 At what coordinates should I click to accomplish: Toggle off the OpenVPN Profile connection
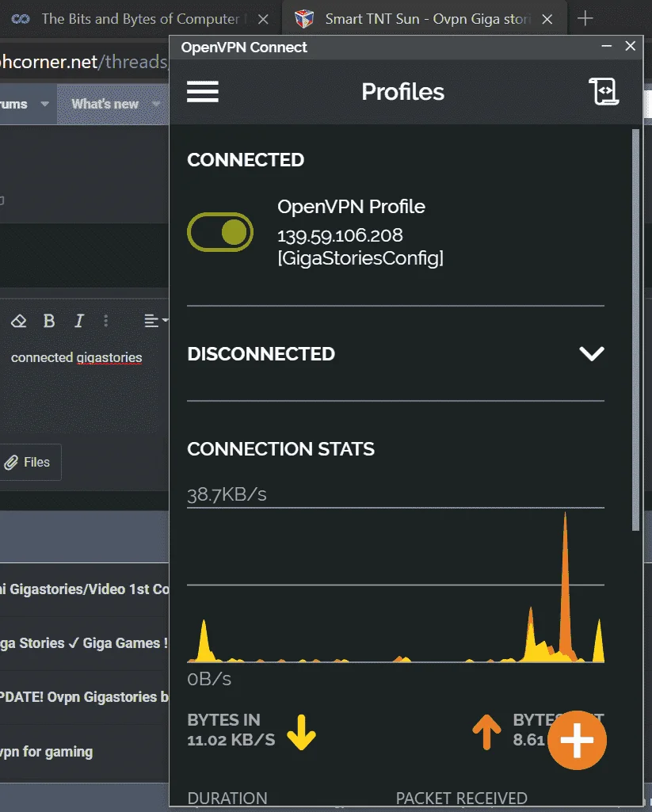coord(220,232)
